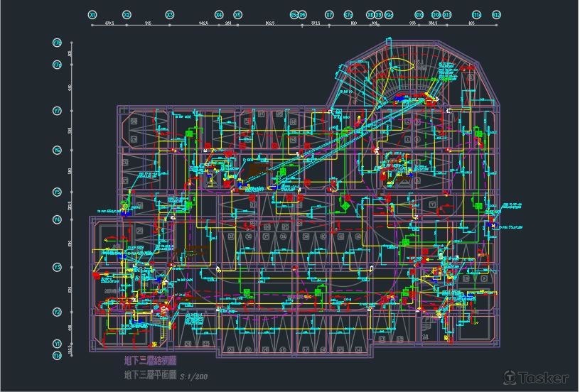This screenshot has width=580, height=392.
Task: Click the X1 grid axis bubble
Action: [x=92, y=14]
